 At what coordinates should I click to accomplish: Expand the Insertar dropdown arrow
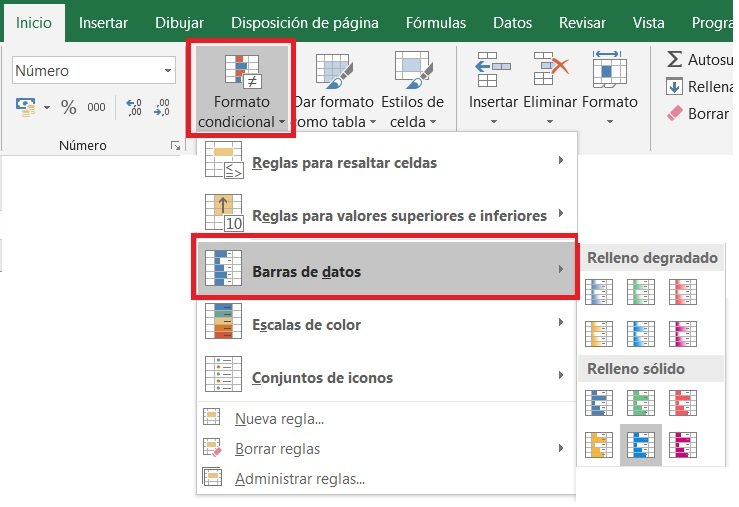coord(493,122)
